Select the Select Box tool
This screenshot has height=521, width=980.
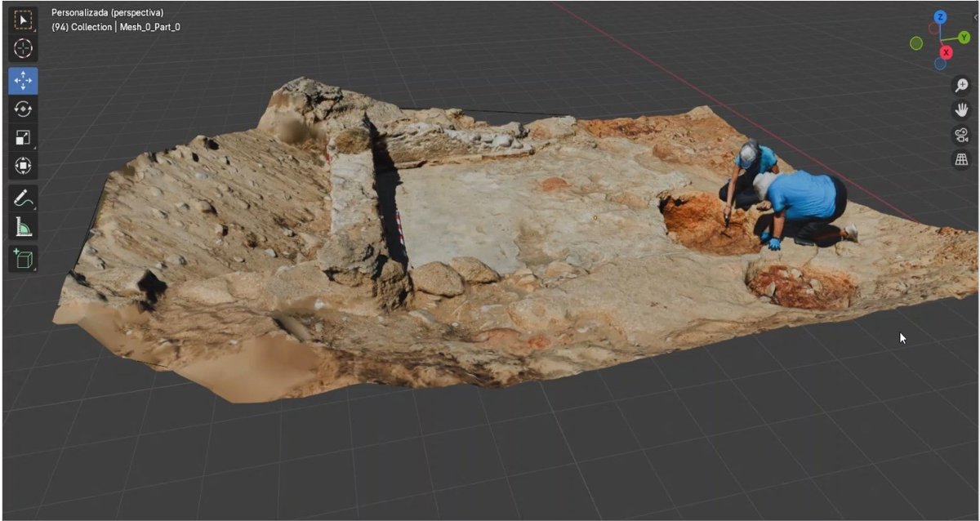coord(23,19)
